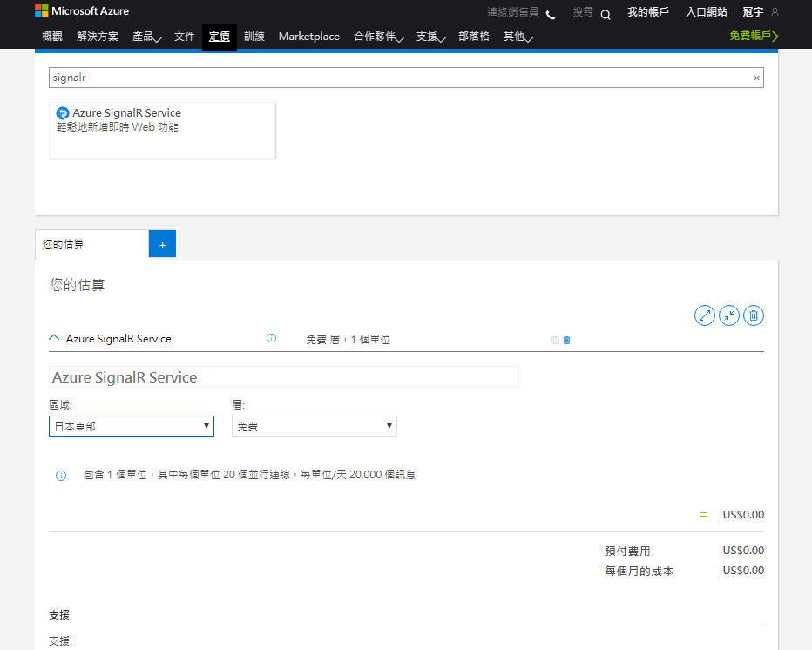Open the 文件 nav item

pyautogui.click(x=185, y=37)
